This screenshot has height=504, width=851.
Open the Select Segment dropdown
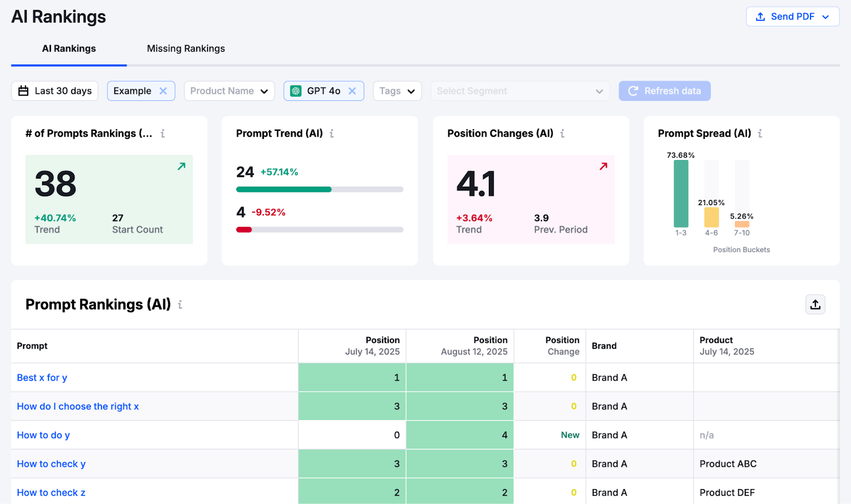(520, 90)
